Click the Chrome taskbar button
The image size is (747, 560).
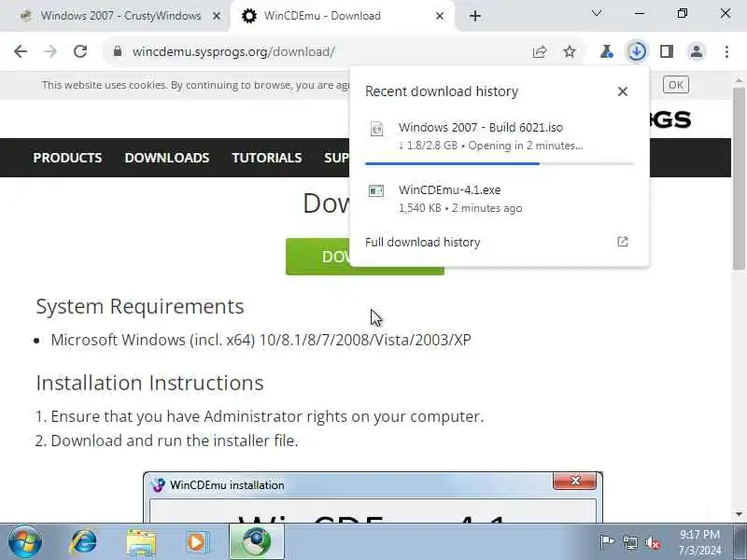(x=257, y=541)
